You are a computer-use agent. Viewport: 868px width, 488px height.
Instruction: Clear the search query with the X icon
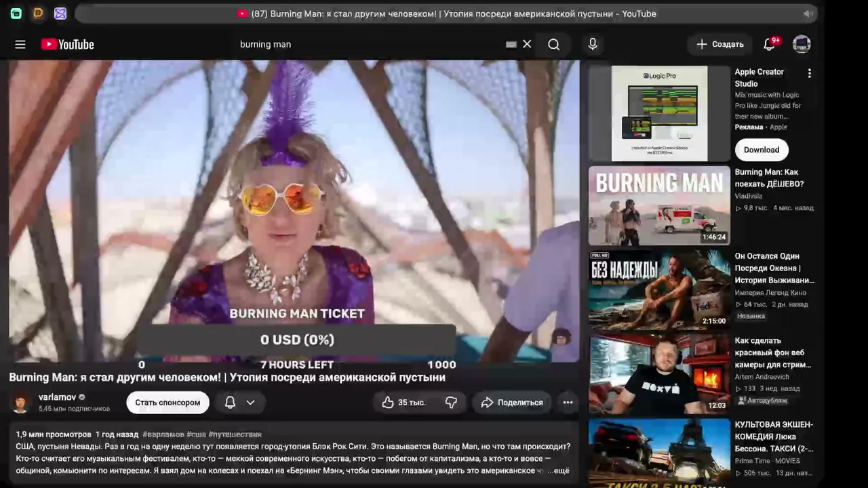tap(527, 44)
